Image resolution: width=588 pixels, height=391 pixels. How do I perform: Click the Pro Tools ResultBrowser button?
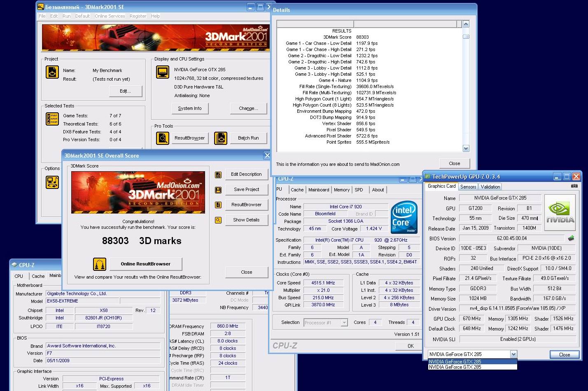(189, 138)
